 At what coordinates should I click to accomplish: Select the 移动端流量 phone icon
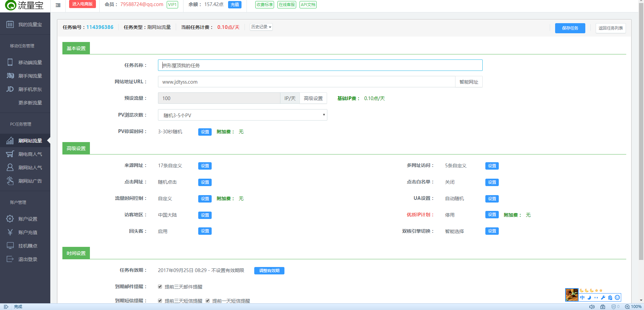[10, 62]
